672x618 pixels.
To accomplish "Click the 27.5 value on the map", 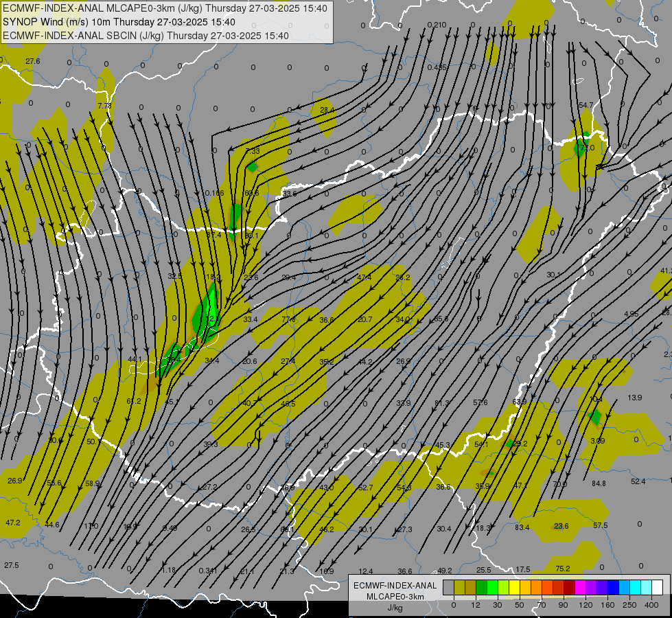I will pos(12,565).
